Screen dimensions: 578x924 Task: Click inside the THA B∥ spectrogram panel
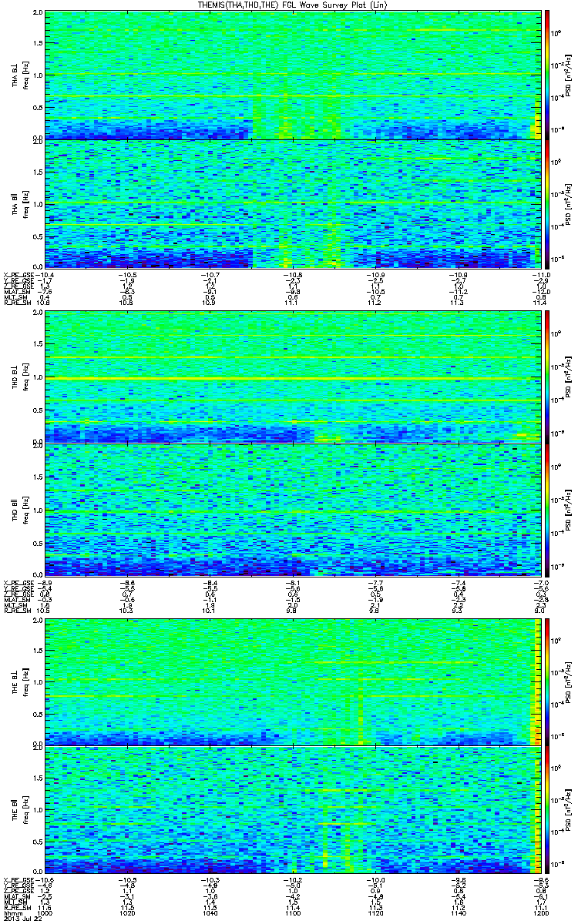coord(294,203)
